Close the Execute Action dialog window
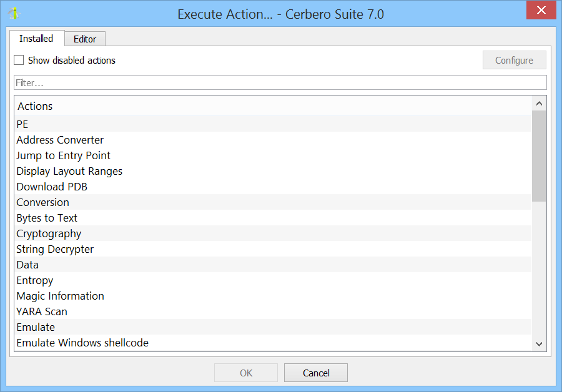562x392 pixels. 541,10
